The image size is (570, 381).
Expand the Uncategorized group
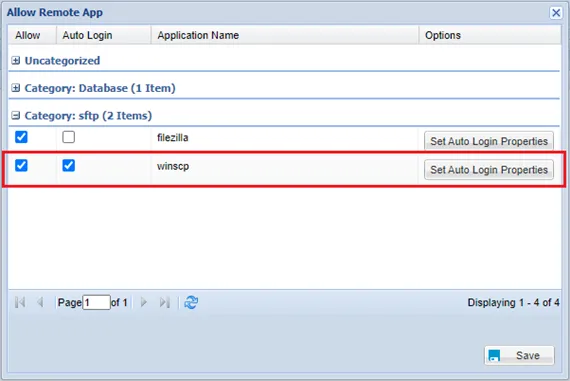(16, 61)
